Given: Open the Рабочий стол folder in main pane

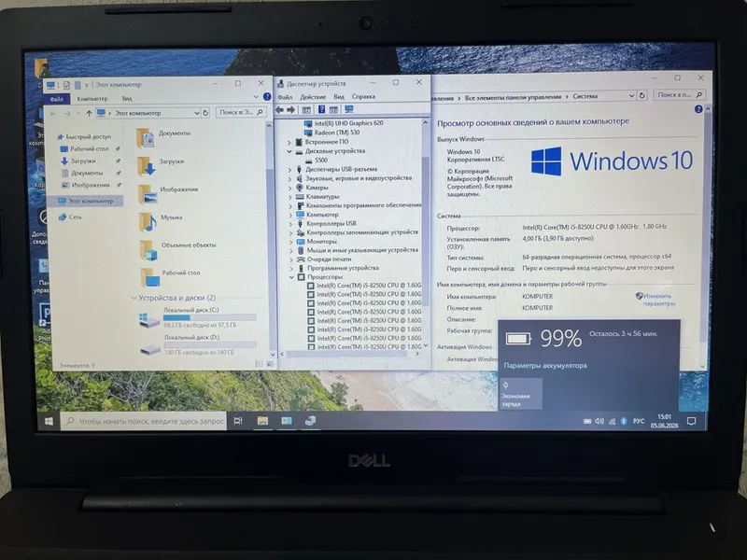Looking at the screenshot, I should click(x=170, y=276).
